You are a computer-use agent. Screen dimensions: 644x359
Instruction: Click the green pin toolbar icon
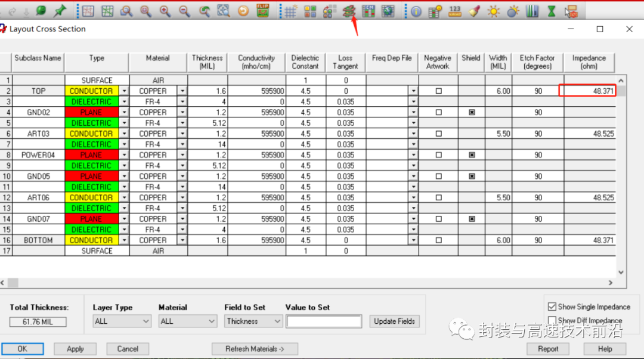coord(60,11)
